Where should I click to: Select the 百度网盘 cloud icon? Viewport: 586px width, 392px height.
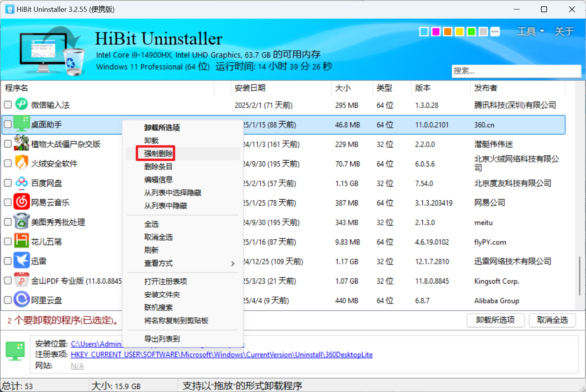[21, 183]
